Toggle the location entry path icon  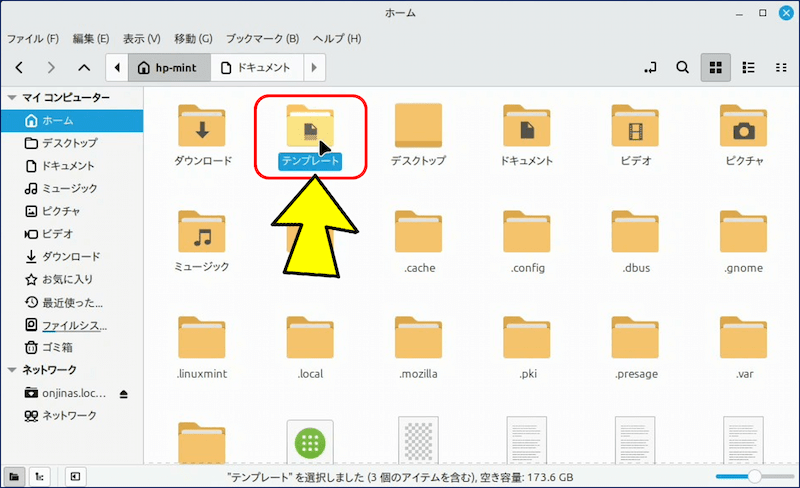[651, 68]
